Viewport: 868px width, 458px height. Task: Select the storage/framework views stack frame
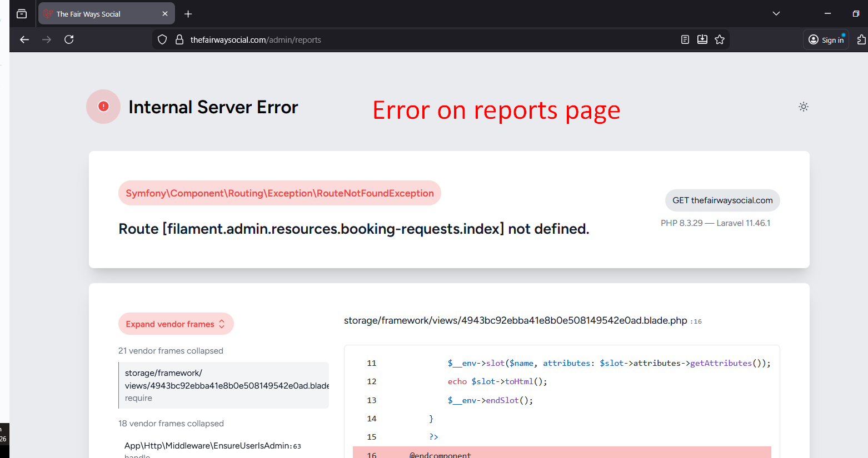223,385
